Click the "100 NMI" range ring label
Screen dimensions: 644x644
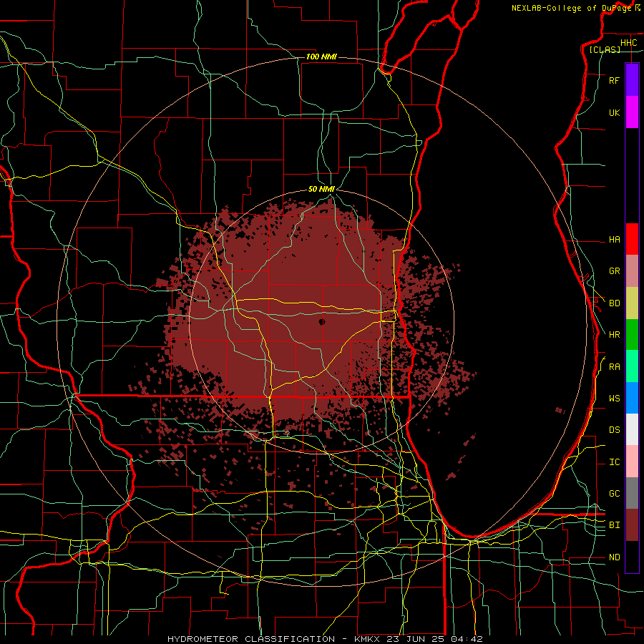[x=321, y=57]
